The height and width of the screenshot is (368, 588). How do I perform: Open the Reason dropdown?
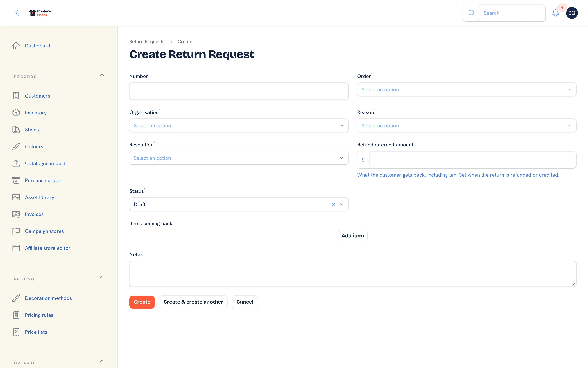click(x=467, y=125)
